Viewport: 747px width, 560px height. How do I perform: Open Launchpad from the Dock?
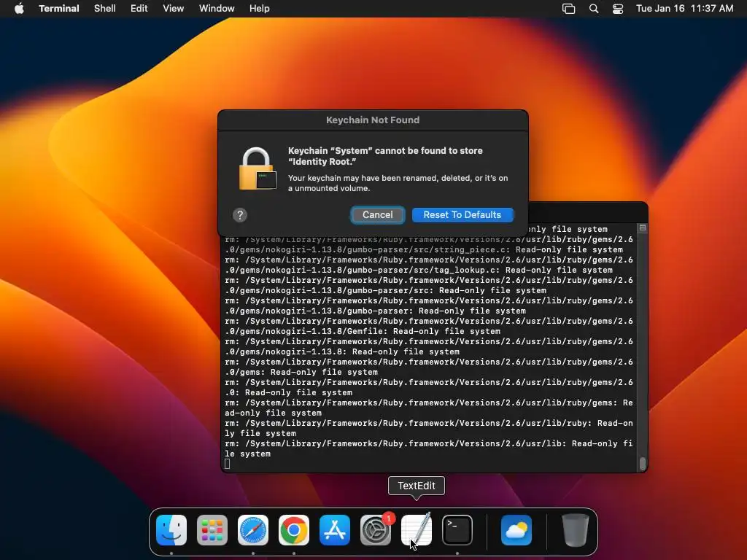tap(212, 530)
